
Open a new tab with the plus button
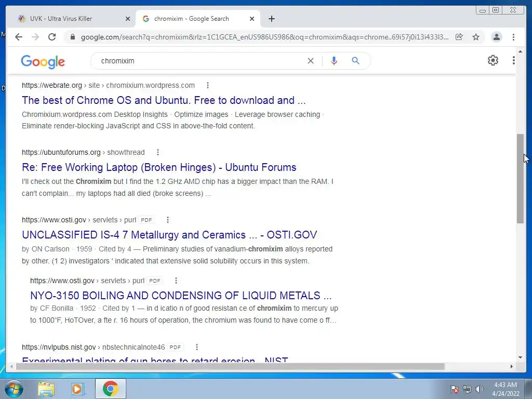point(271,19)
